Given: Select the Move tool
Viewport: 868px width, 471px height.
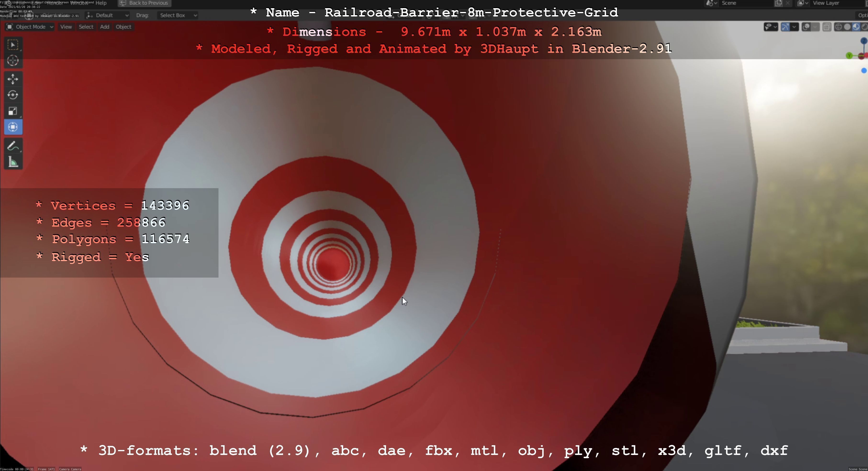Looking at the screenshot, I should 13,79.
